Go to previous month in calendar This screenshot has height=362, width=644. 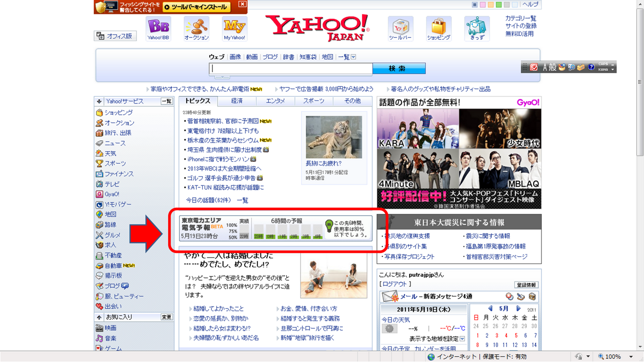(490, 309)
